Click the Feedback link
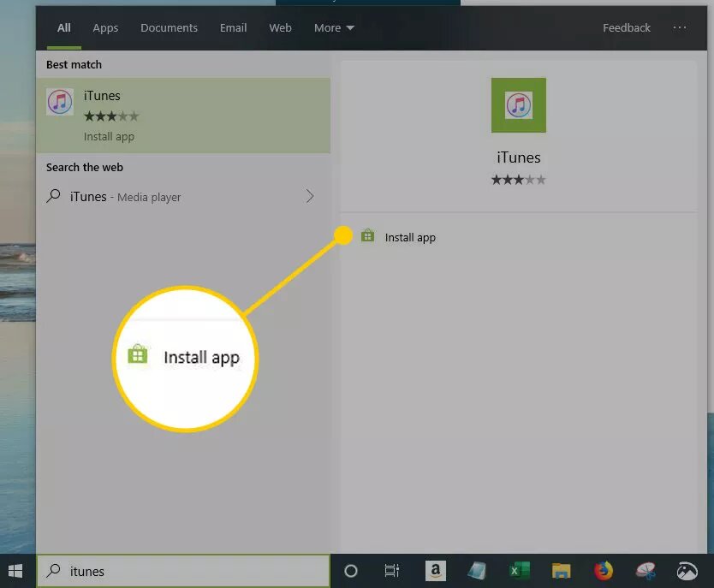This screenshot has height=588, width=714. 626,27
